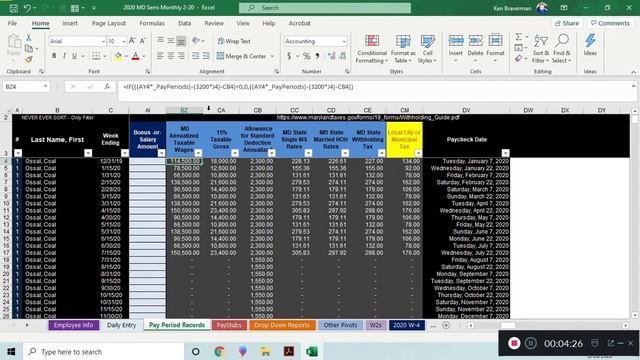
Task: Click the Delete cells icon
Action: point(475,40)
